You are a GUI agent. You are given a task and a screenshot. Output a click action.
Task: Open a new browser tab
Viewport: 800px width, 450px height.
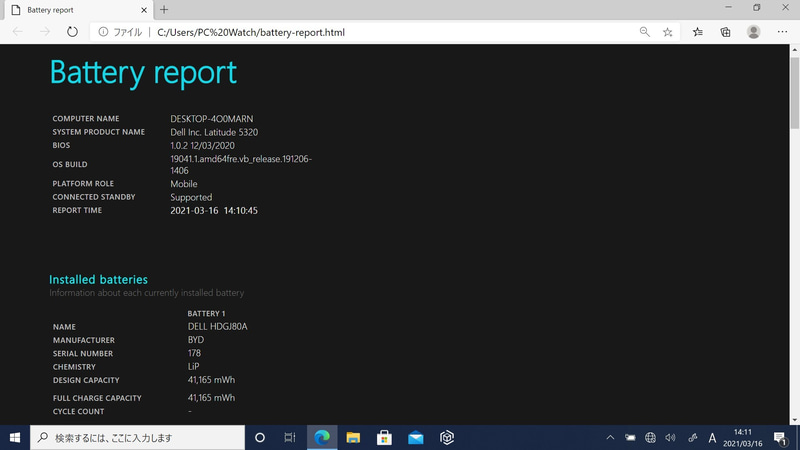tap(164, 10)
